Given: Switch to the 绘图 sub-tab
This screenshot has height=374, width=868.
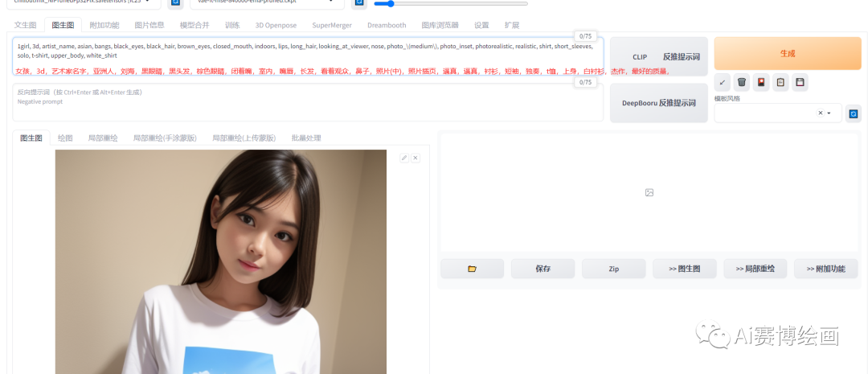Looking at the screenshot, I should (65, 138).
